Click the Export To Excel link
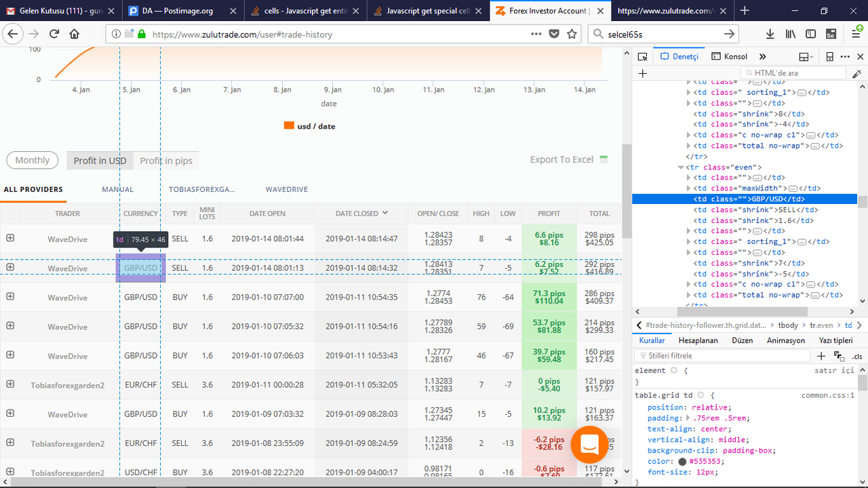This screenshot has width=868, height=488. tap(561, 160)
